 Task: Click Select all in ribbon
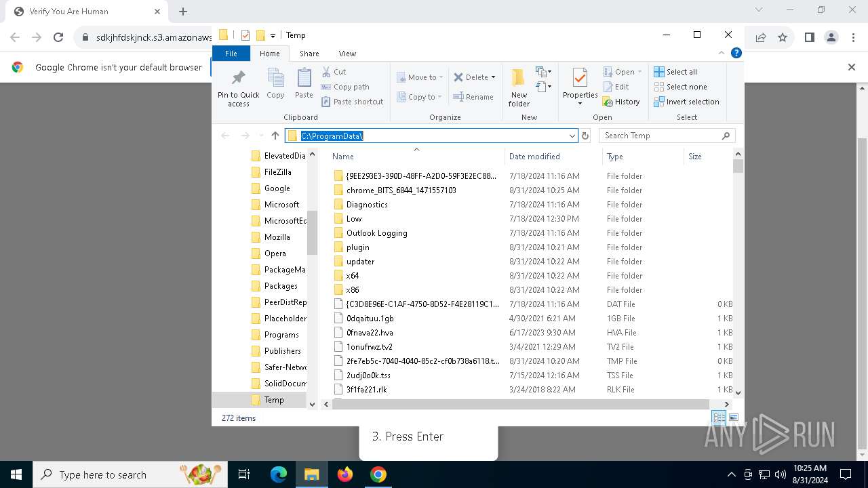coord(675,72)
